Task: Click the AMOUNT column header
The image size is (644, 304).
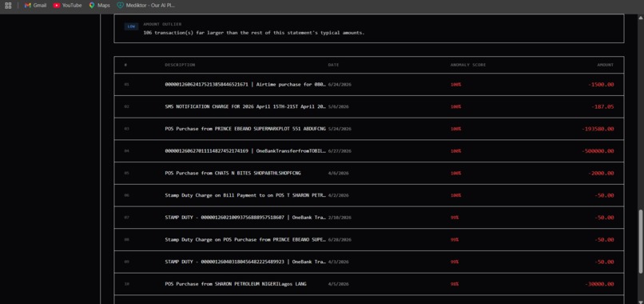Action: pyautogui.click(x=606, y=65)
